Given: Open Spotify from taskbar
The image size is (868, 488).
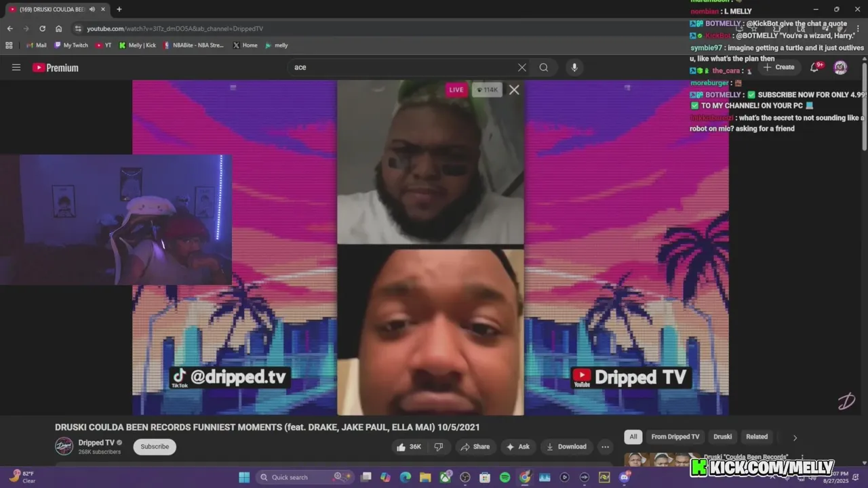Looking at the screenshot, I should [x=505, y=477].
